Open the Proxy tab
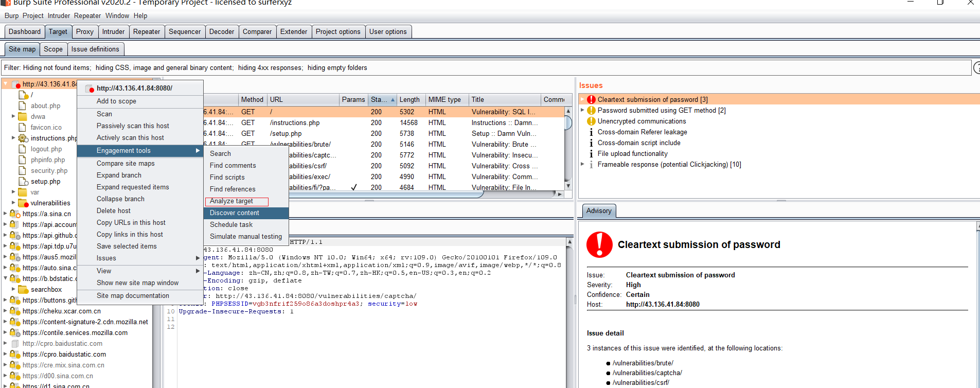The image size is (980, 388). point(85,31)
